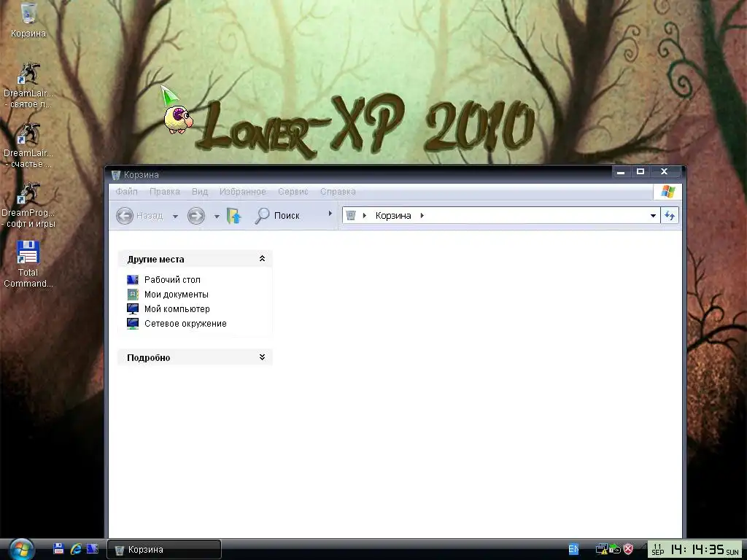This screenshot has height=560, width=747.
Task: Open the Forward history dropdown arrow
Action: coord(217,216)
